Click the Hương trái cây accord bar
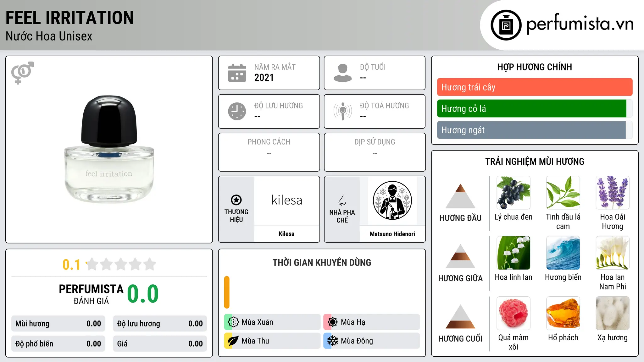 tap(535, 87)
